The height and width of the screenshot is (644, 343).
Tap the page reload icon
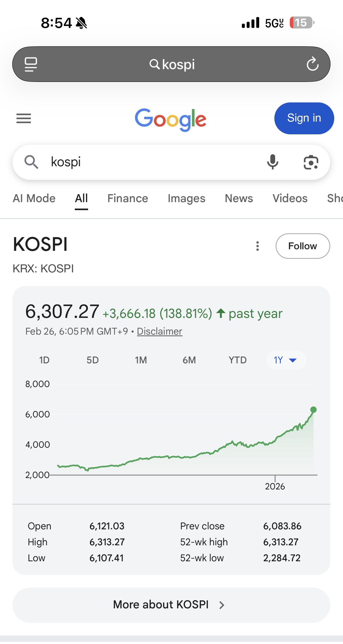312,64
